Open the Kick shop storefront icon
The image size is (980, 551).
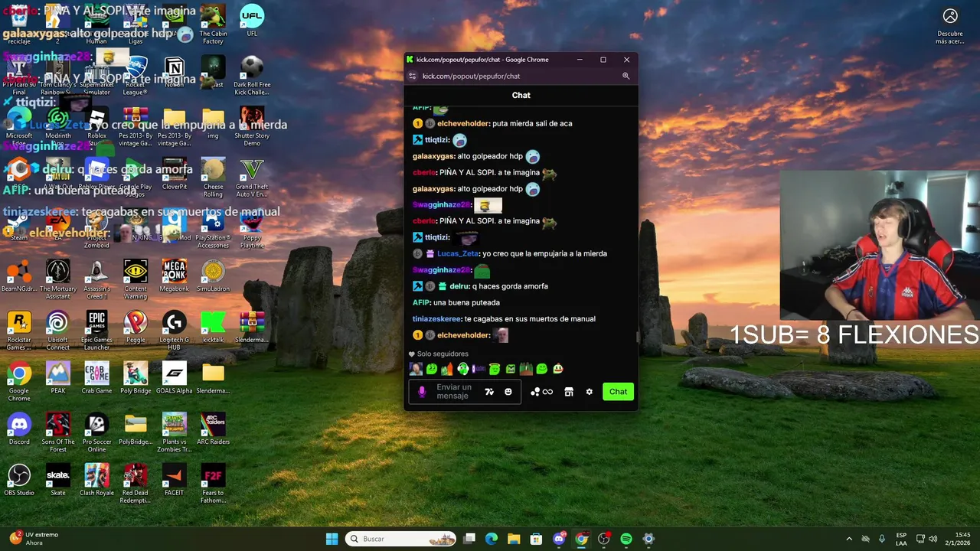(569, 392)
